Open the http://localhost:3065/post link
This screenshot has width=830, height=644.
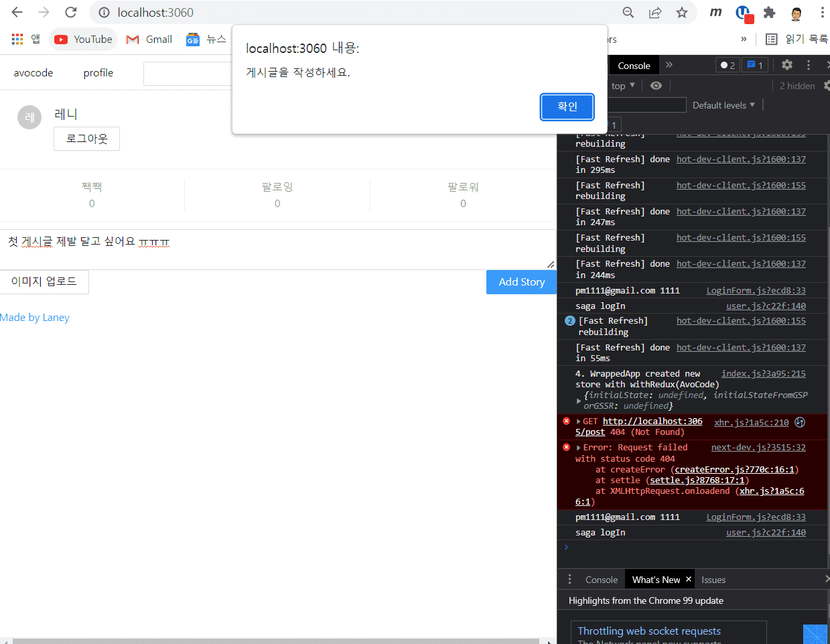639,427
